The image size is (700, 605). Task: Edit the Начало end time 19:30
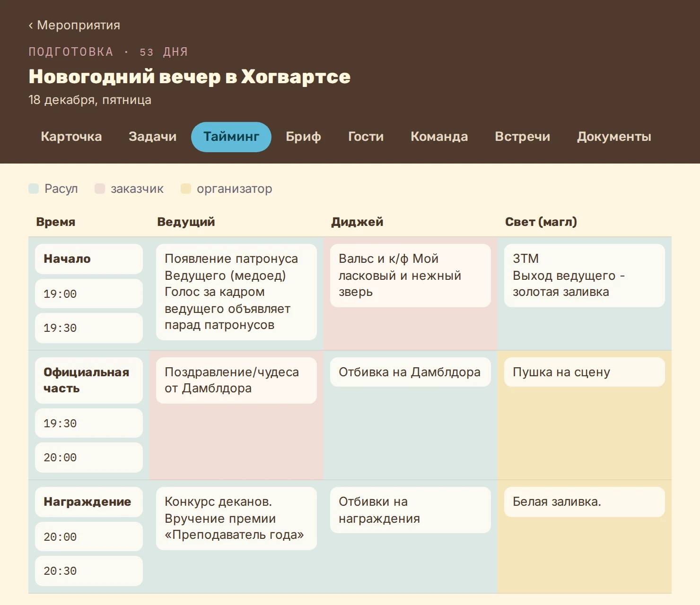tap(89, 328)
